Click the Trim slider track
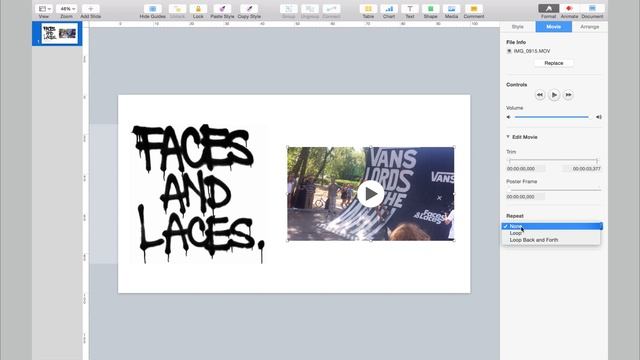 553,160
